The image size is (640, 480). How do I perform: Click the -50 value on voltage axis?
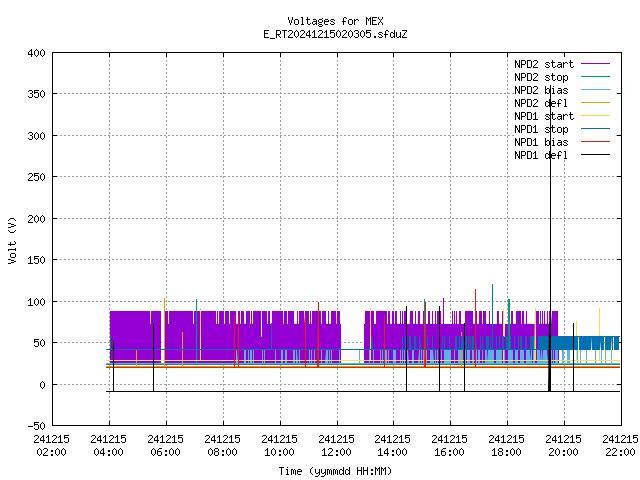tap(36, 426)
